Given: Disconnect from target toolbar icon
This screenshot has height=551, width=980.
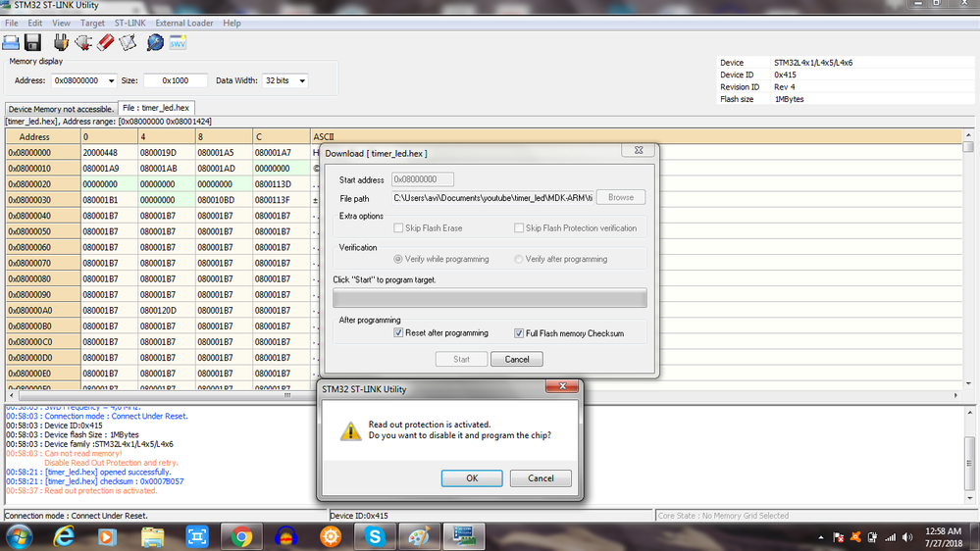Looking at the screenshot, I should pos(83,42).
